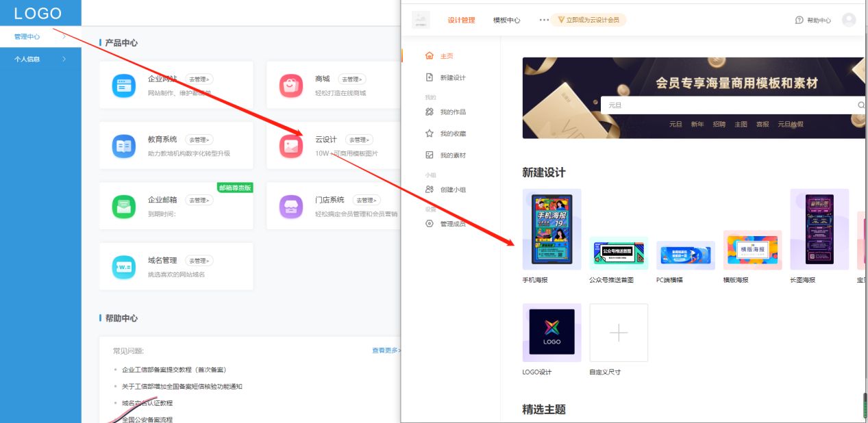The height and width of the screenshot is (423, 868).
Task: Click 去管理 button for 云设计
Action: click(360, 140)
